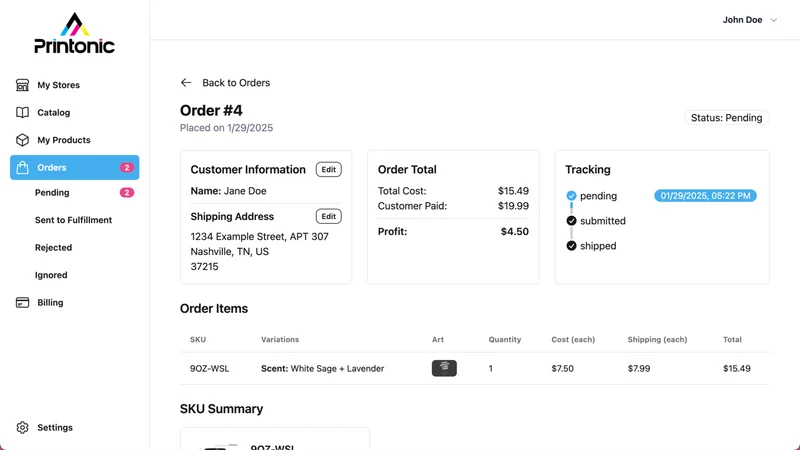Viewport: 800px width, 450px height.
Task: Click the Status: Pending badge
Action: point(727,118)
